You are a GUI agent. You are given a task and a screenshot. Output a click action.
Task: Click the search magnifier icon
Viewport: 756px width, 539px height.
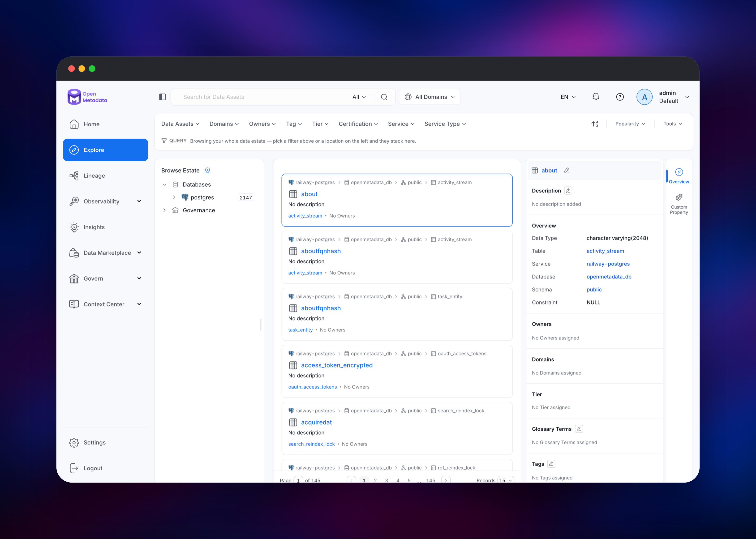pyautogui.click(x=384, y=97)
